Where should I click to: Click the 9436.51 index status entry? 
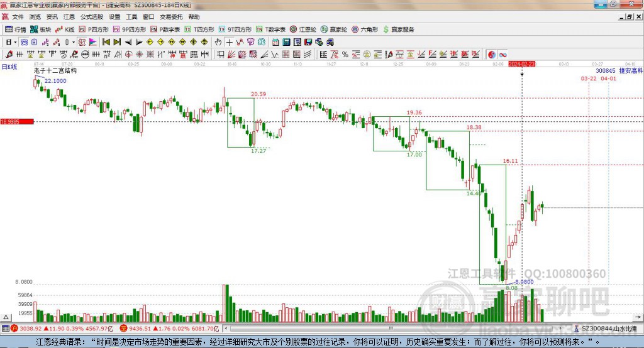coord(170,329)
